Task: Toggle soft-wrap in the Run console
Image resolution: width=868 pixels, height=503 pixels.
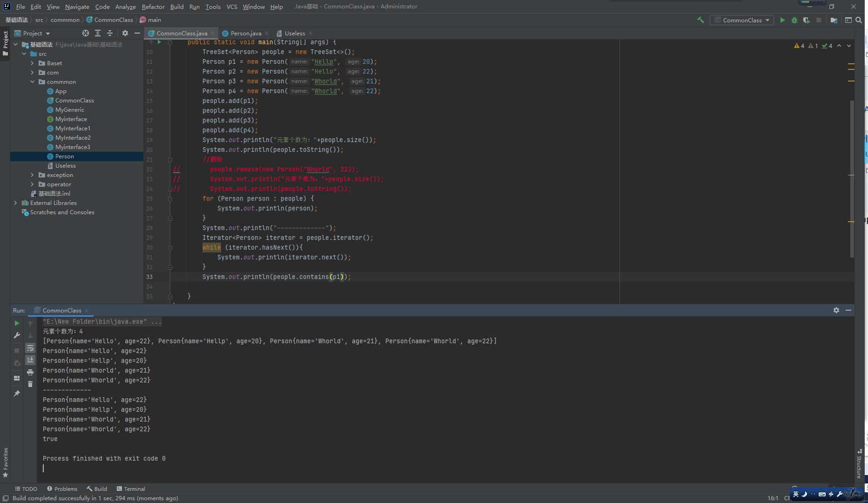Action: click(30, 348)
